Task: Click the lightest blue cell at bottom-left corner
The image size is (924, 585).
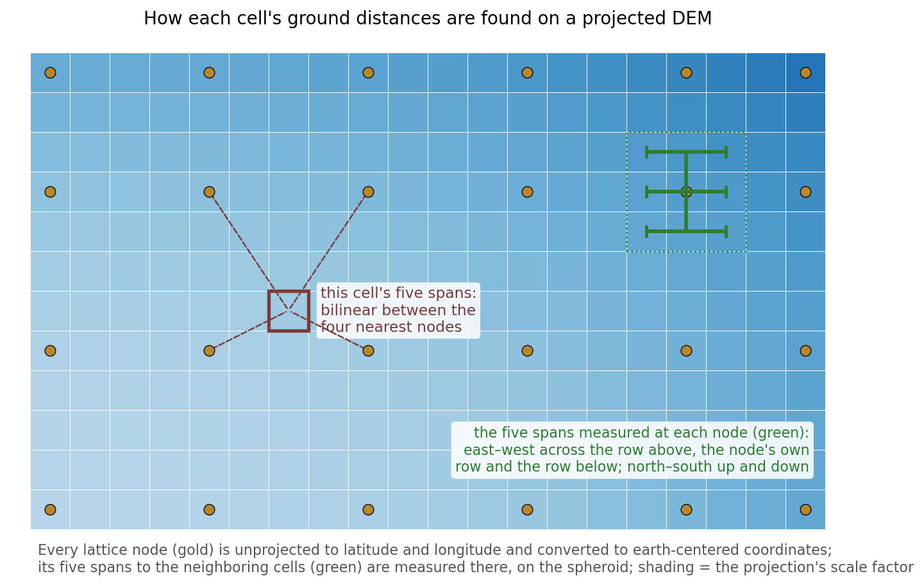Action: click(x=50, y=510)
